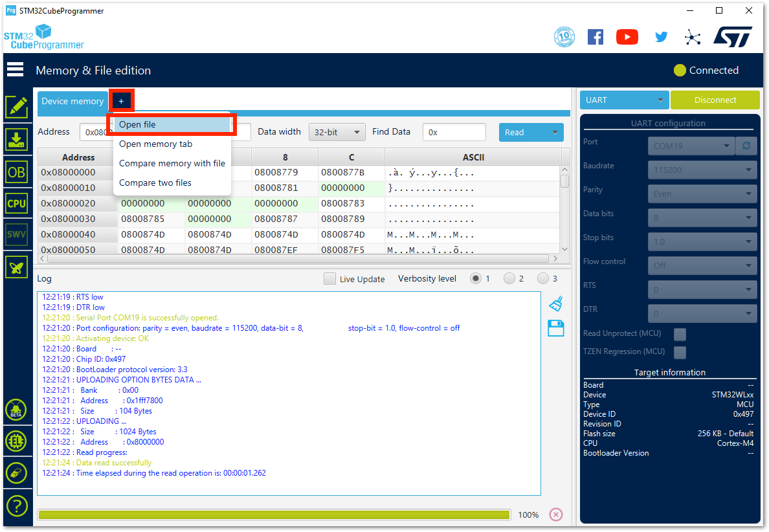Select verbosity level 2 radio button

coord(509,278)
